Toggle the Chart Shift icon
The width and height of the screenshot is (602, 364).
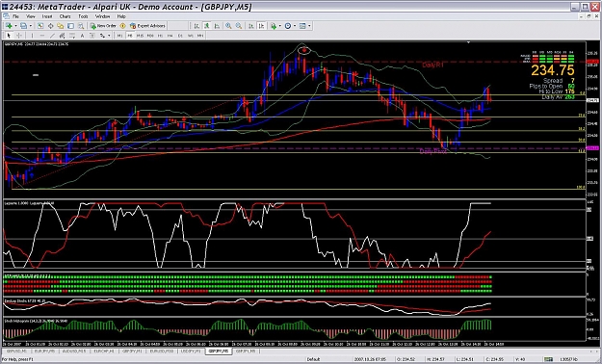click(x=261, y=26)
